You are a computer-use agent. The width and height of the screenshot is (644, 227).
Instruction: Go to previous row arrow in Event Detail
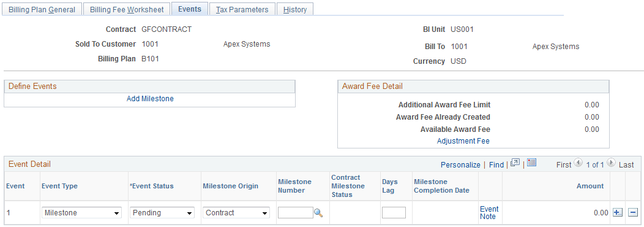tap(578, 163)
